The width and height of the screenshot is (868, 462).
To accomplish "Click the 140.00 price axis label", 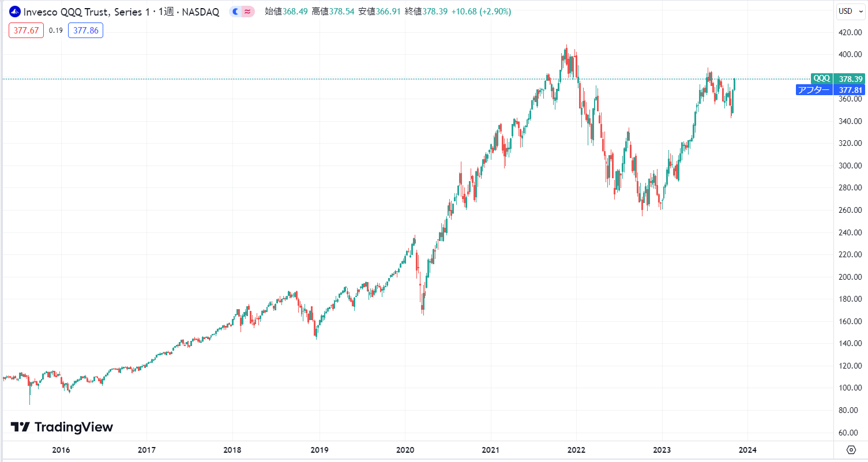I will [851, 343].
